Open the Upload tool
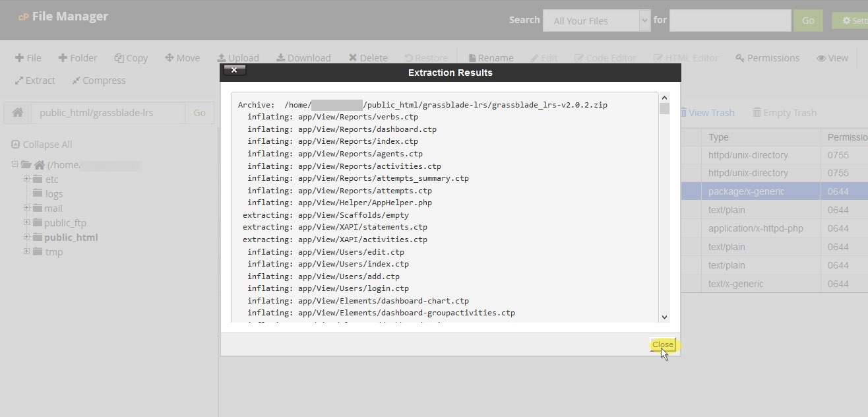 [238, 58]
